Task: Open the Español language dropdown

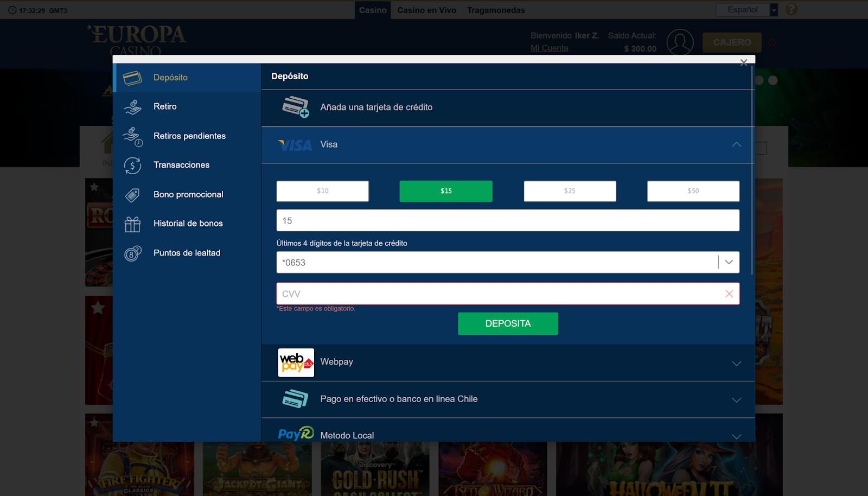Action: click(x=746, y=10)
